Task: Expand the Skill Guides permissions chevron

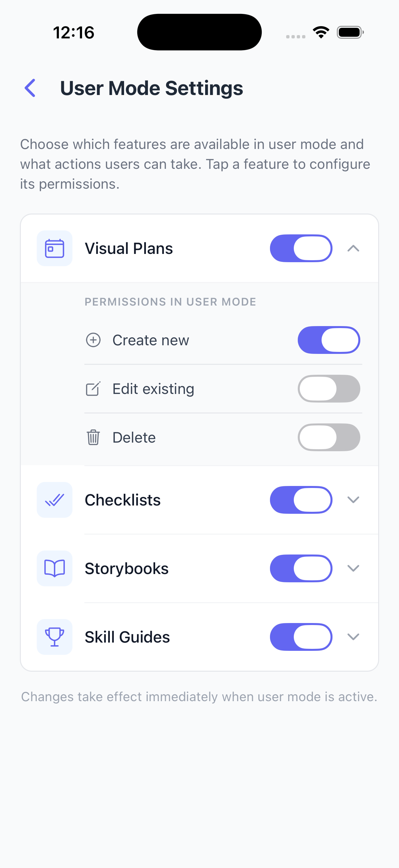Action: [x=353, y=637]
